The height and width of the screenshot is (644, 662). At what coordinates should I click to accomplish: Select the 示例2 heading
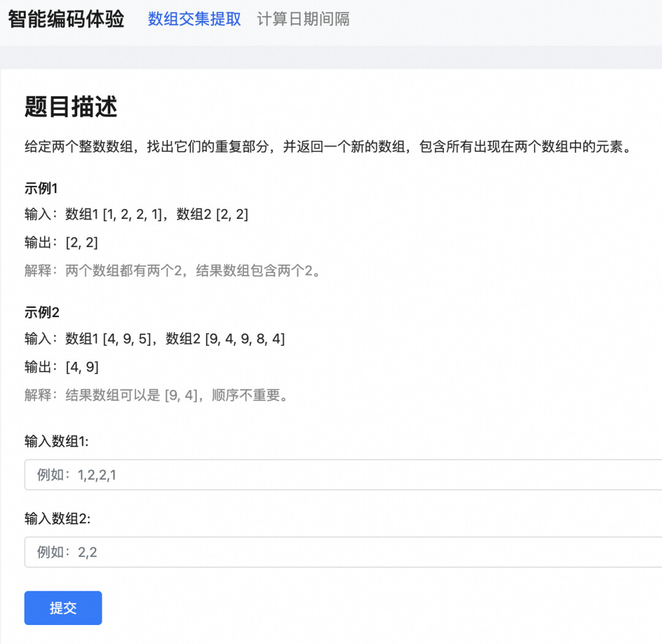tap(42, 312)
